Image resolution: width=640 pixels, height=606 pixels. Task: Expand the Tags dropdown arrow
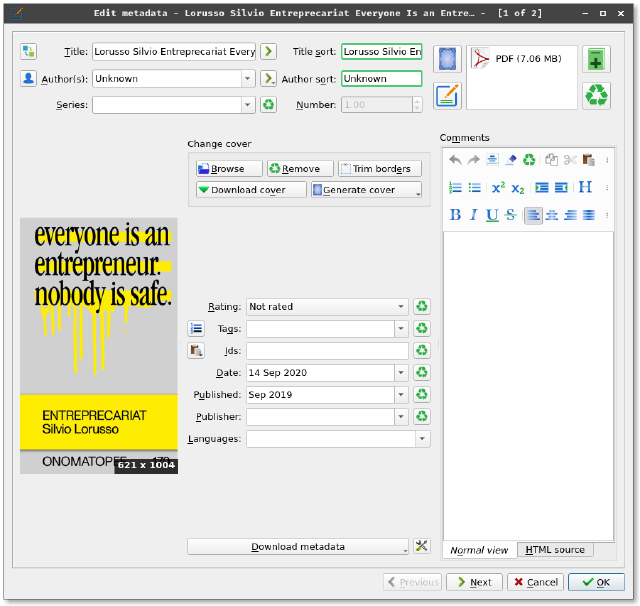click(401, 329)
